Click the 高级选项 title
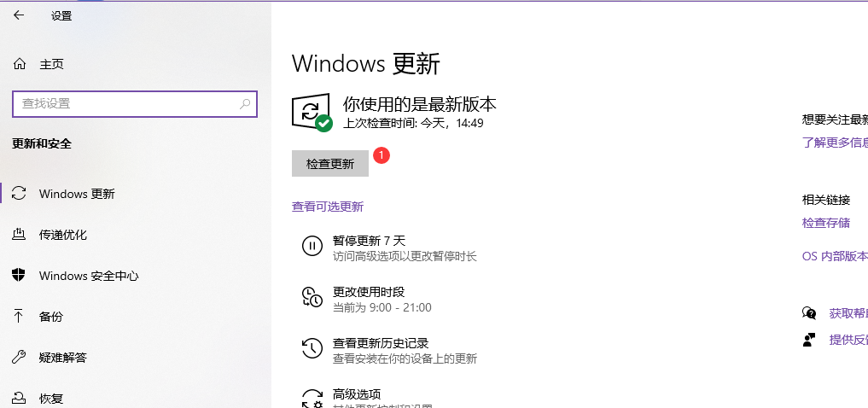Viewport: 868px width, 408px height. click(x=357, y=394)
